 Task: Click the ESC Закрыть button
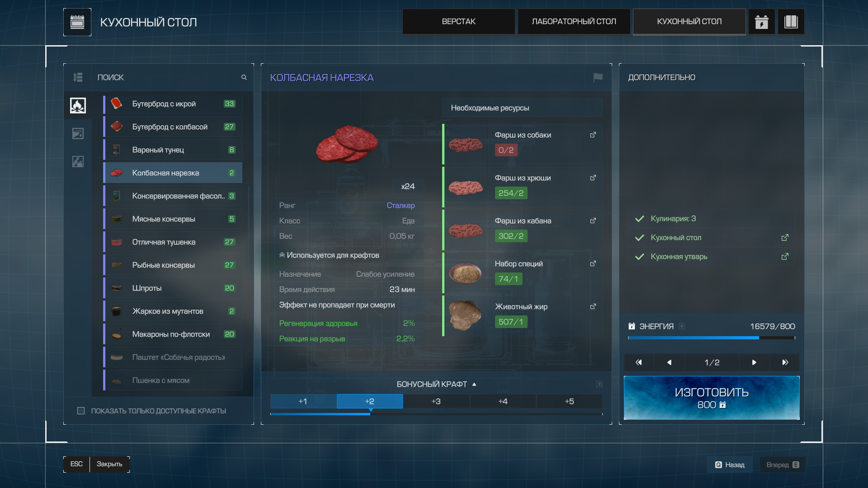click(96, 464)
